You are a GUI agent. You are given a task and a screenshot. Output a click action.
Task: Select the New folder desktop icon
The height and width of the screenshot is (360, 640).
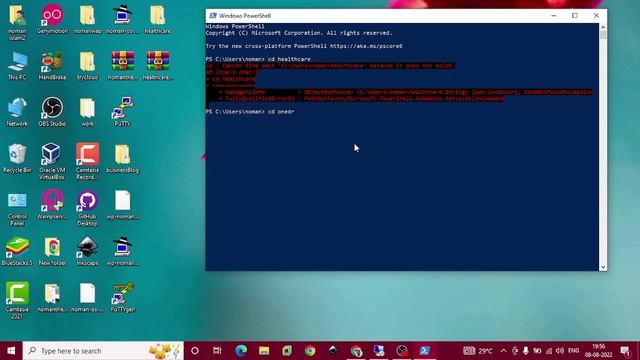(52, 252)
